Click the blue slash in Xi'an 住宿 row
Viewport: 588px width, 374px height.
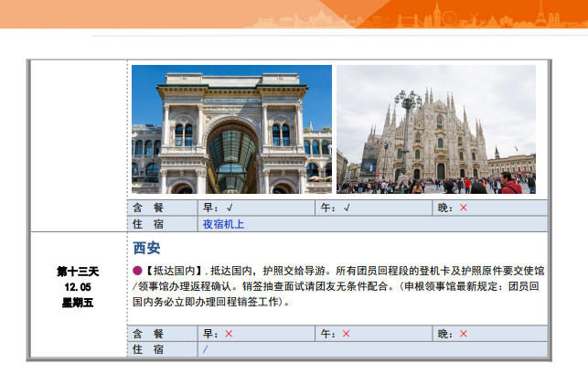205,349
